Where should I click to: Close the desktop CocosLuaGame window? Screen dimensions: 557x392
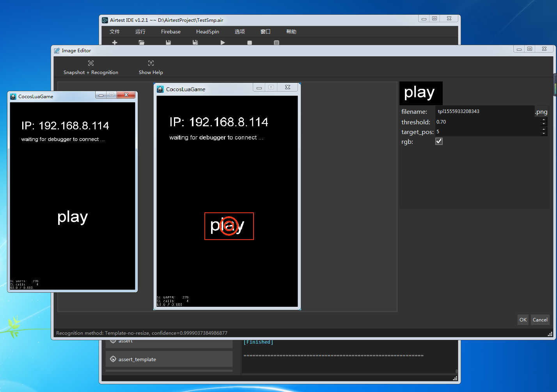[126, 95]
